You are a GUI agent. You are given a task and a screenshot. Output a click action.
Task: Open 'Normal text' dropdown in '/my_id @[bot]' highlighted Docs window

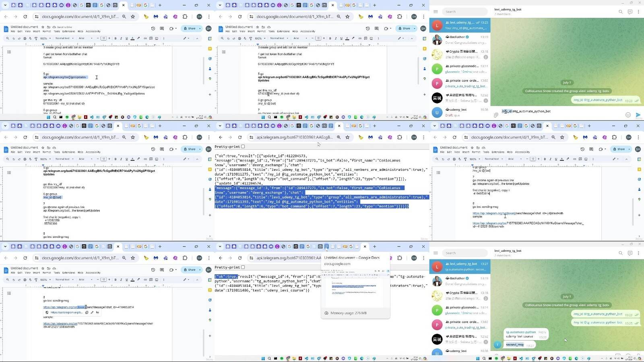pos(64,159)
